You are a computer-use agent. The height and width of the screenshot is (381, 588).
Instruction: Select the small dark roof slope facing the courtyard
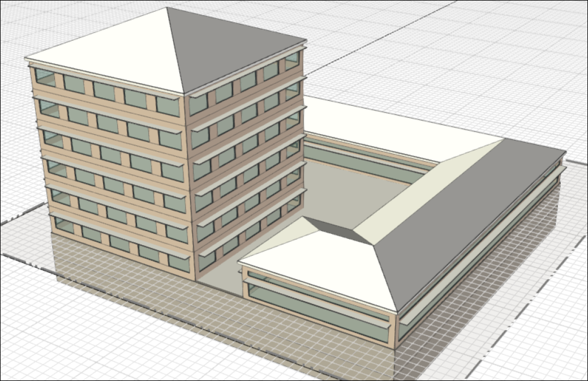click(340, 229)
